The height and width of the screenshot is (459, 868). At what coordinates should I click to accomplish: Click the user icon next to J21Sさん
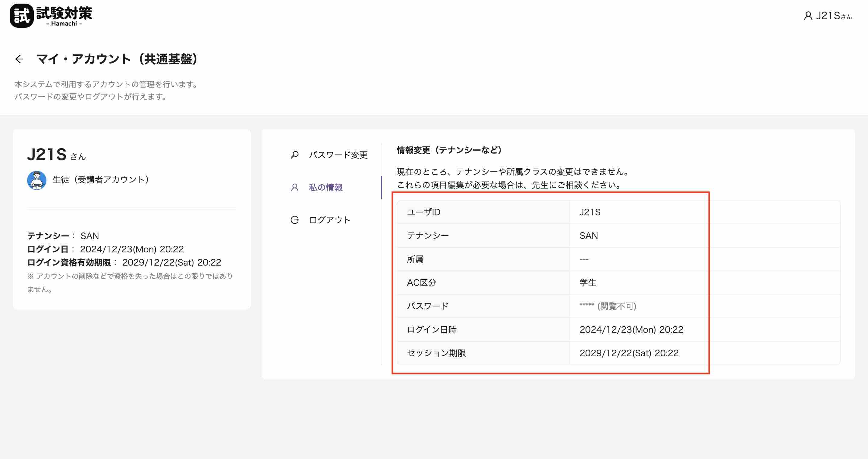pyautogui.click(x=808, y=16)
